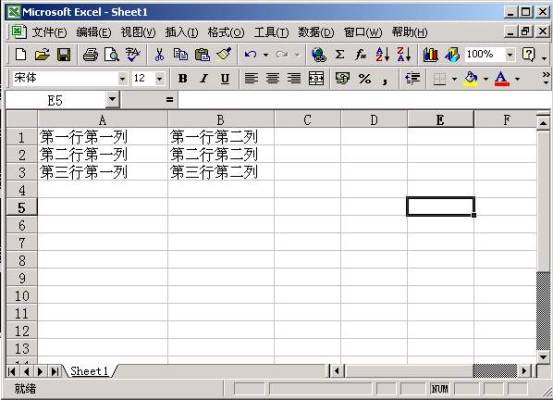Apply AutoSum sigma button

click(x=340, y=55)
